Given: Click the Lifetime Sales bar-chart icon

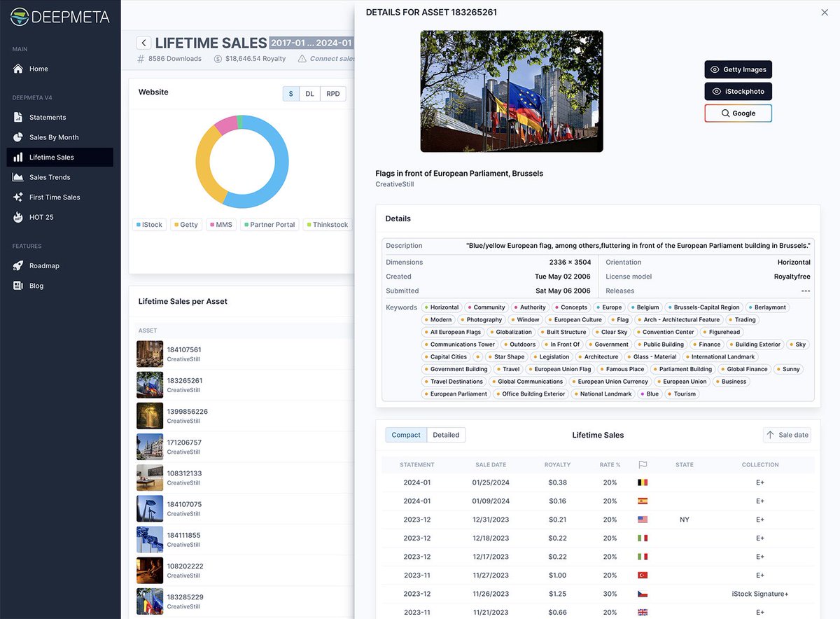Looking at the screenshot, I should pyautogui.click(x=17, y=157).
